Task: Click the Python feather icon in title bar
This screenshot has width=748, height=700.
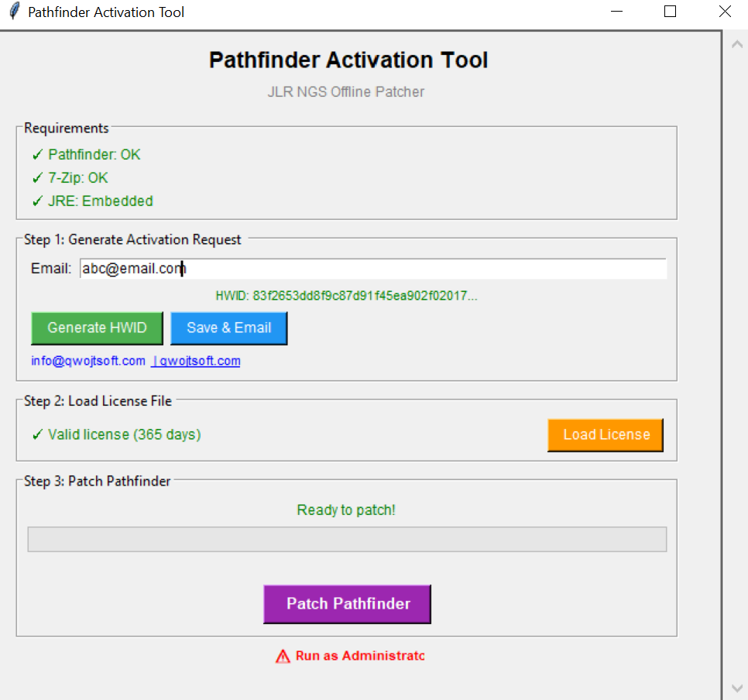Action: point(13,12)
